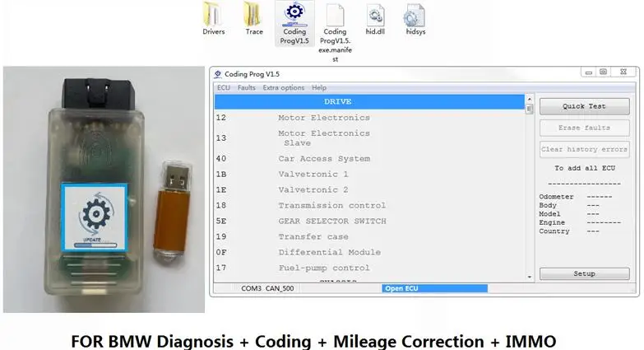This screenshot has width=644, height=350.
Task: Launch the Coding ProgV1.5 application icon
Action: 294,23
